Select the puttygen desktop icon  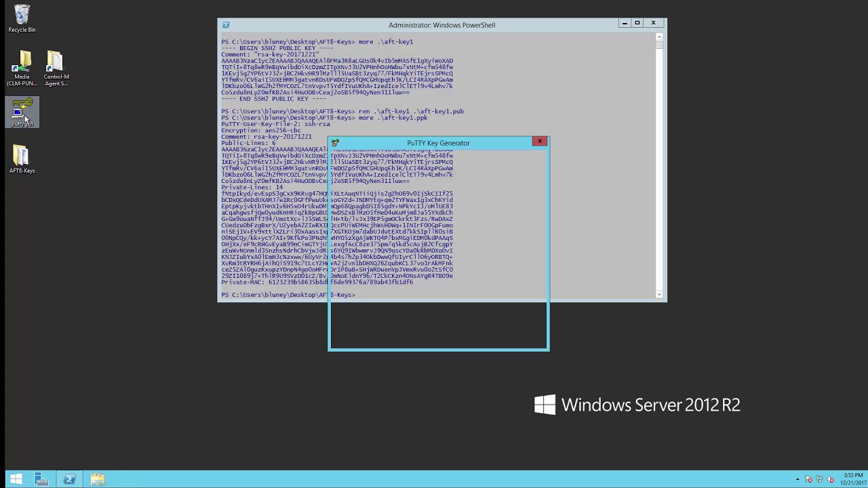[x=22, y=113]
